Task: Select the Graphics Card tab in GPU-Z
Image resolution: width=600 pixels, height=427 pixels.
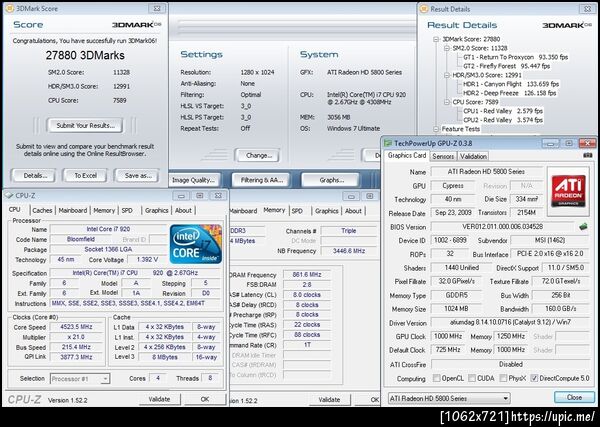Action: [407, 155]
